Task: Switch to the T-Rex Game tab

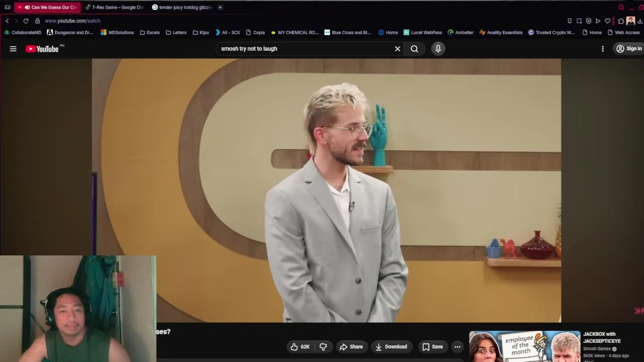Action: tap(115, 7)
